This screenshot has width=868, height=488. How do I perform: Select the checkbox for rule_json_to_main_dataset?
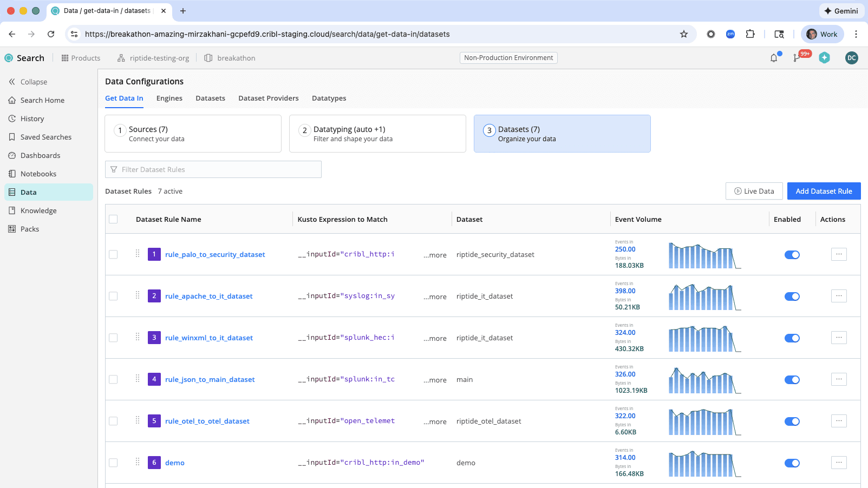click(x=113, y=379)
